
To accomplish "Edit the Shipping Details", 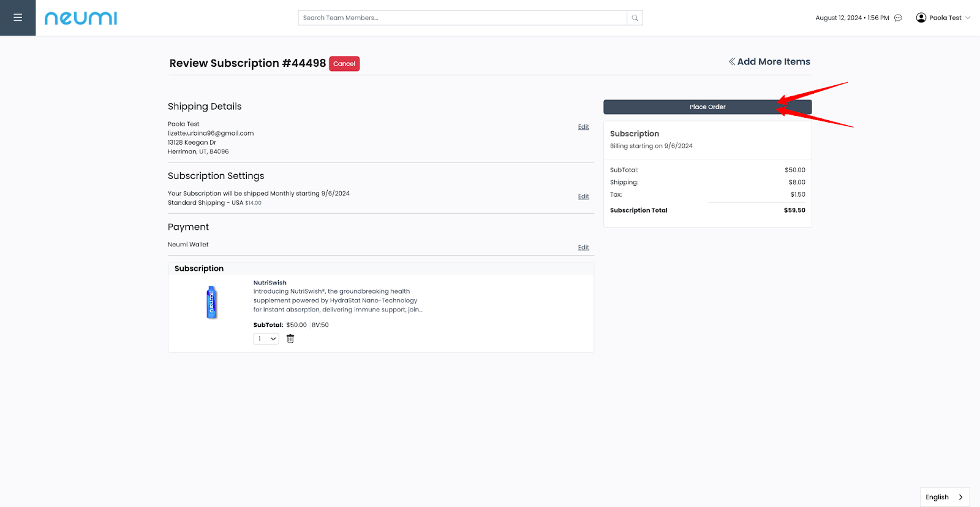I will pos(583,127).
